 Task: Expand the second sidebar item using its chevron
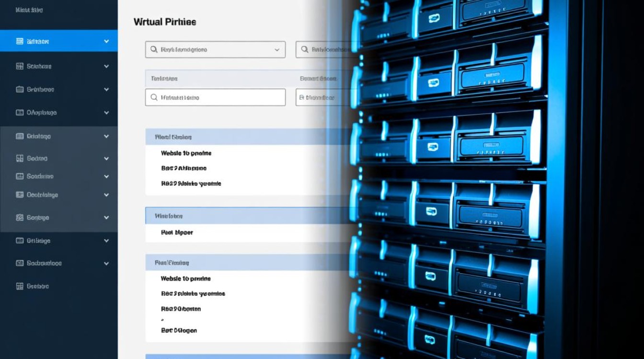pyautogui.click(x=106, y=67)
